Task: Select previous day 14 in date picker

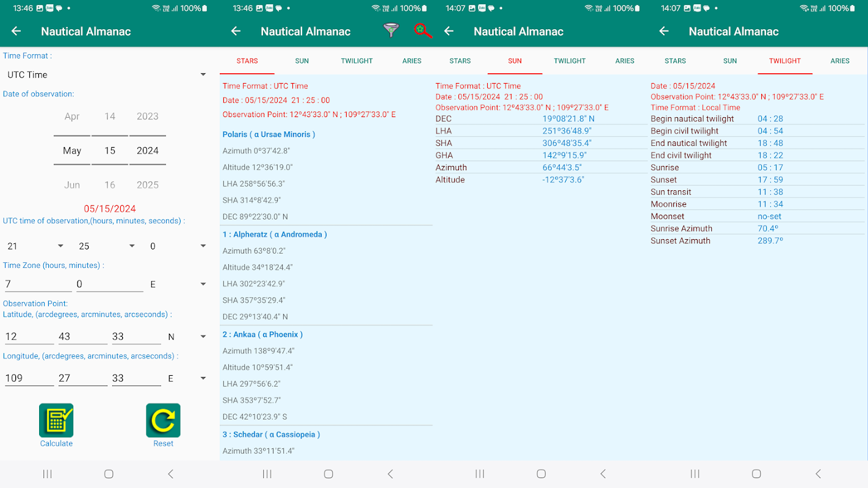Action: tap(110, 117)
